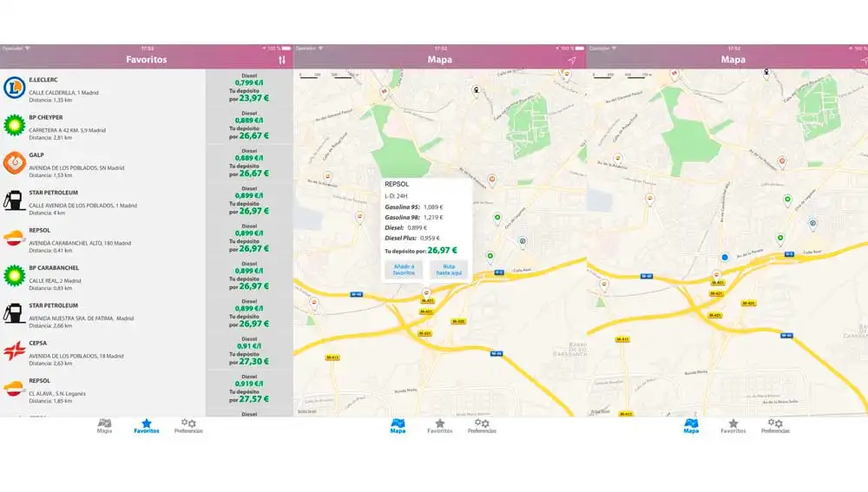Viewport: 868px width, 492px height.
Task: Select Repsol logo at Avenida Carabanchel Alto
Action: coord(14,238)
